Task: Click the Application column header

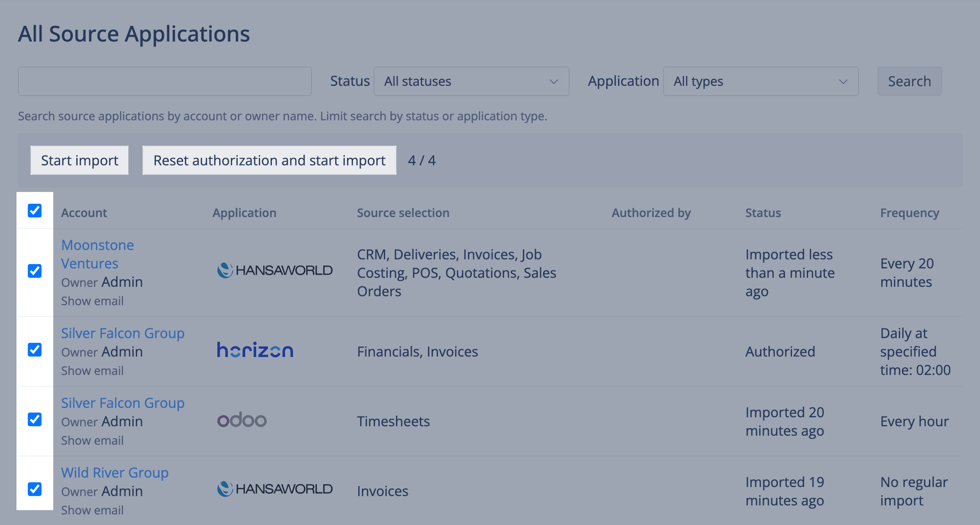Action: [244, 213]
